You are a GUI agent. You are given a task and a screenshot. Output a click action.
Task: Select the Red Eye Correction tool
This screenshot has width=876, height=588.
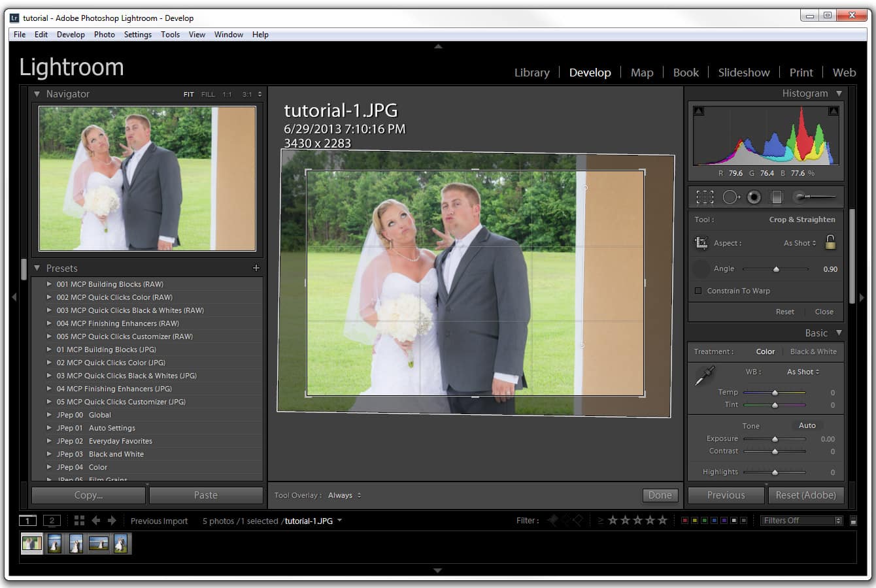click(x=754, y=197)
